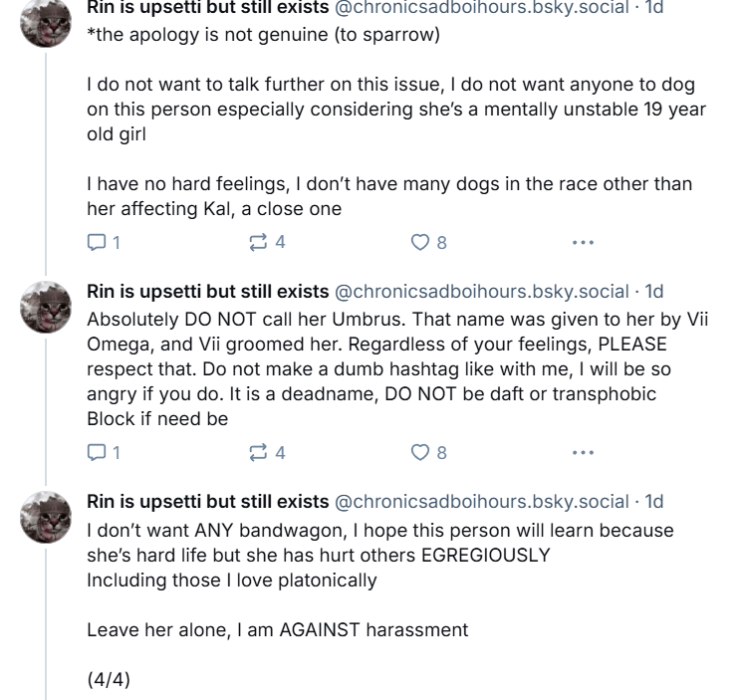Open the avatar beside the 'apology is not genuine' post

click(46, 22)
